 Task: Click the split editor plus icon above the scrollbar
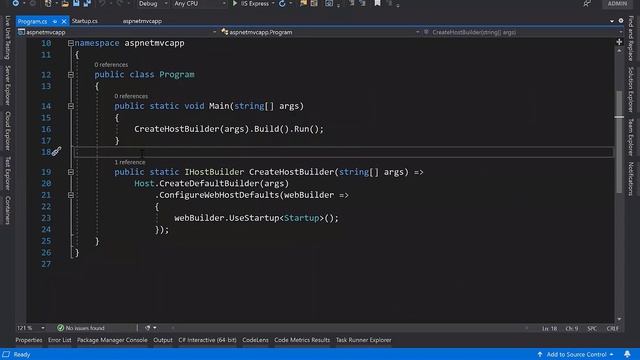coord(619,42)
